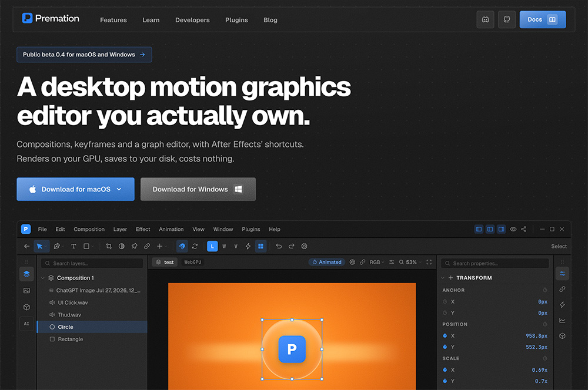Image resolution: width=588 pixels, height=390 pixels.
Task: Click the Search layers field
Action: coord(92,263)
